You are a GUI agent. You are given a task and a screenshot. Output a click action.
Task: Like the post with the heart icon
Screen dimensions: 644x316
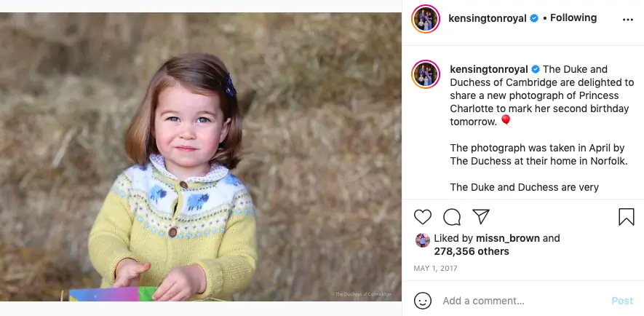click(423, 217)
